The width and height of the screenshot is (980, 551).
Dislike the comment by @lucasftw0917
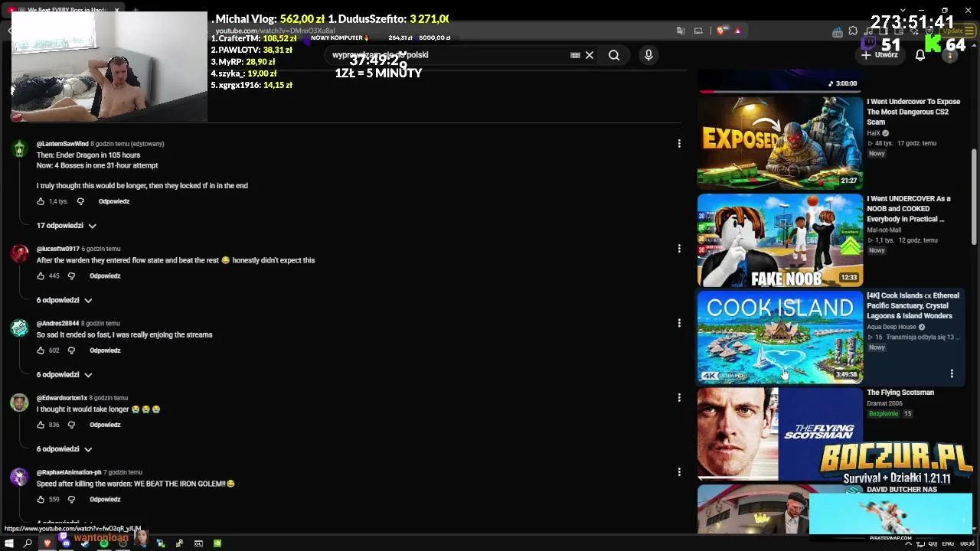[x=71, y=275]
